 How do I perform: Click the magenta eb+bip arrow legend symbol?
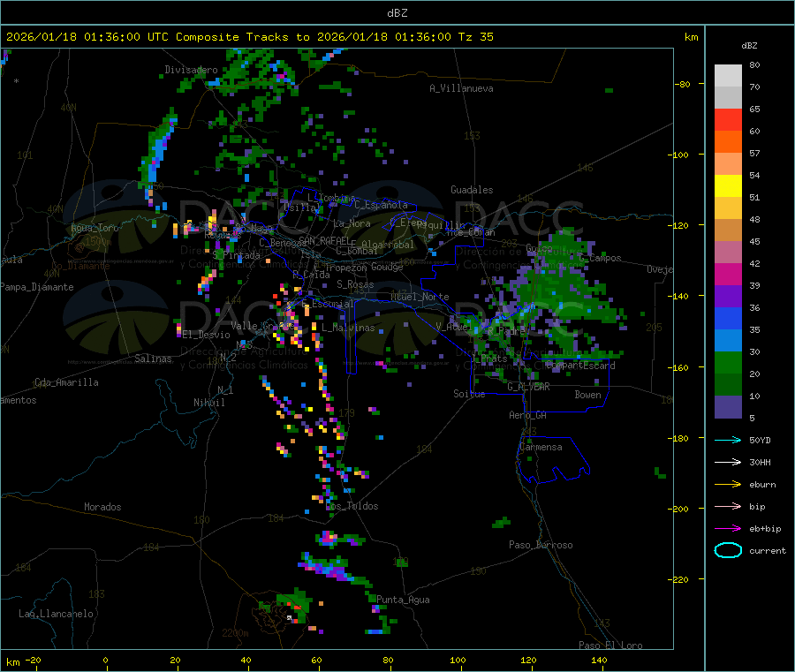728,528
